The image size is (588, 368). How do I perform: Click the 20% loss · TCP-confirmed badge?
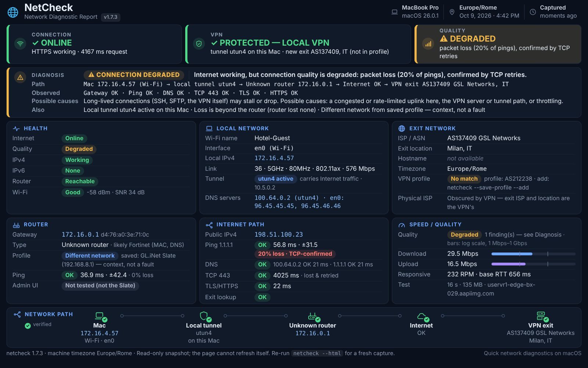[295, 254]
